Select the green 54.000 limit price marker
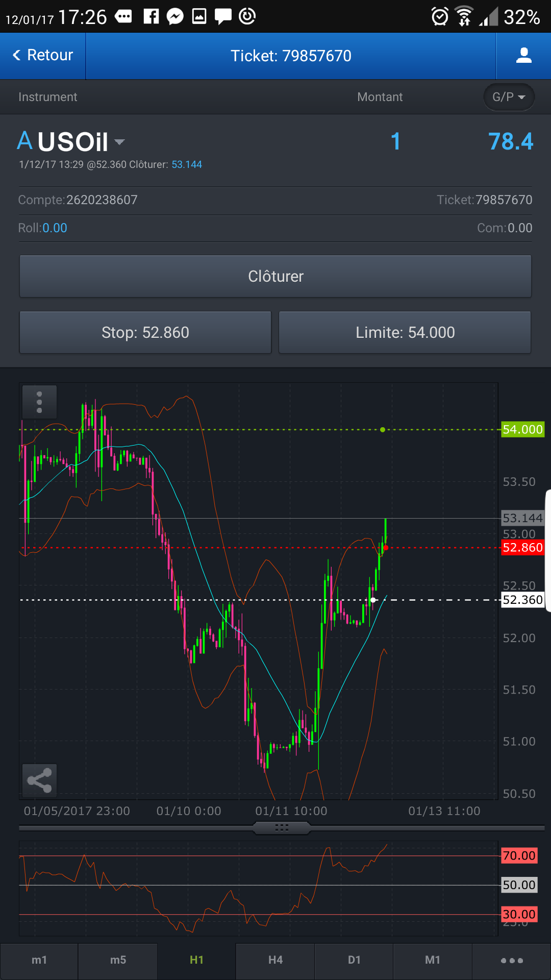 pyautogui.click(x=523, y=429)
